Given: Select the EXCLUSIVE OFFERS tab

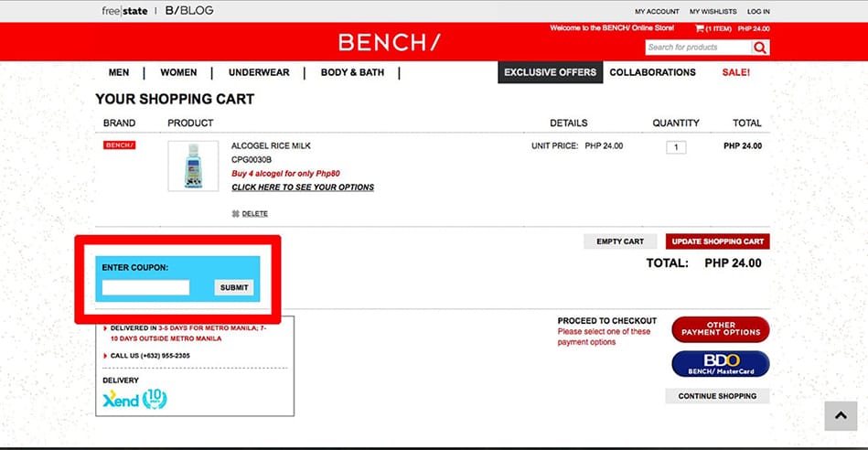Looking at the screenshot, I should [x=551, y=72].
